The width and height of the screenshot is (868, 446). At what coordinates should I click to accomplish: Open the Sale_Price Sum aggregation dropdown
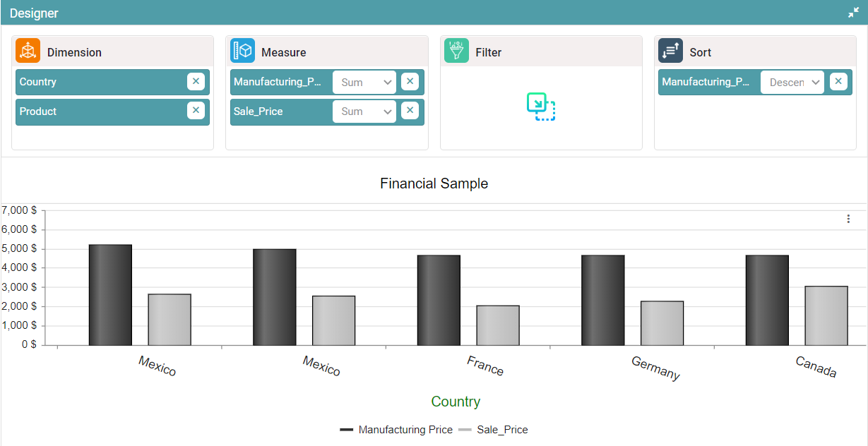coord(364,111)
